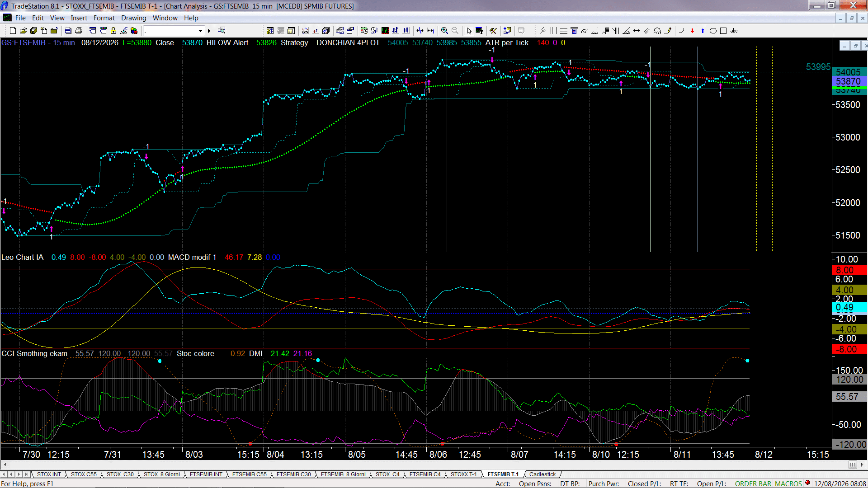Click the cyan 0.49 value label
This screenshot has height=488, width=868.
[x=849, y=308]
